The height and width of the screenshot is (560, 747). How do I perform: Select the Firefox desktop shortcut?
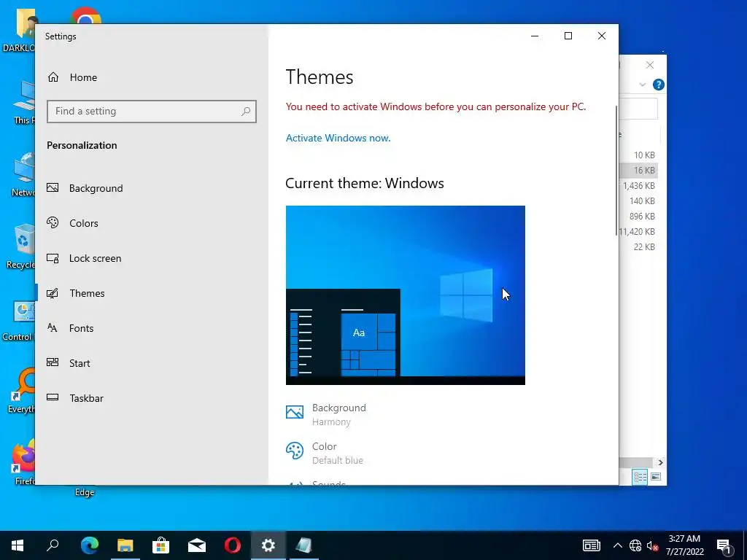(x=23, y=463)
